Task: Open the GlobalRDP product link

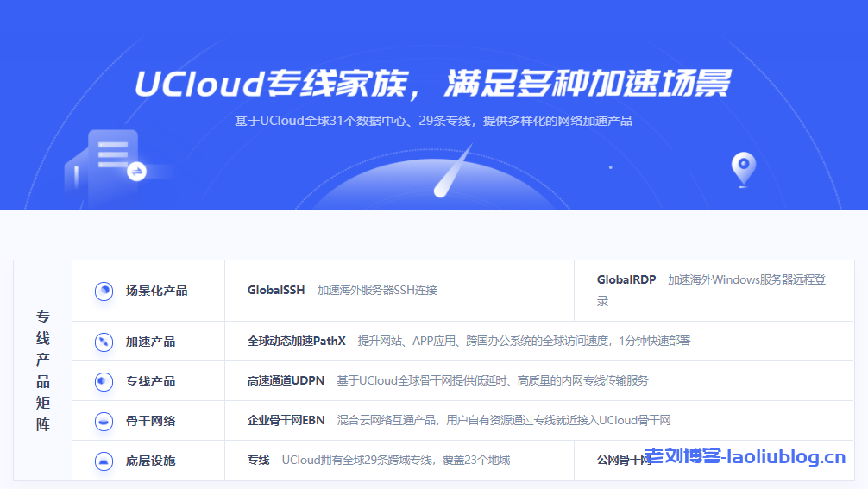Action: point(626,279)
